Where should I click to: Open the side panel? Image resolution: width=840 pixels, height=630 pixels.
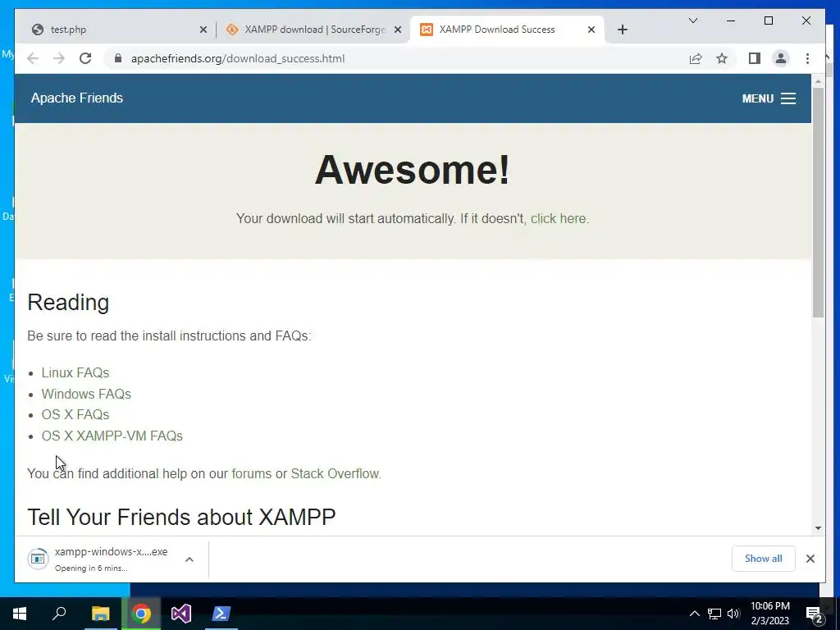tap(755, 58)
